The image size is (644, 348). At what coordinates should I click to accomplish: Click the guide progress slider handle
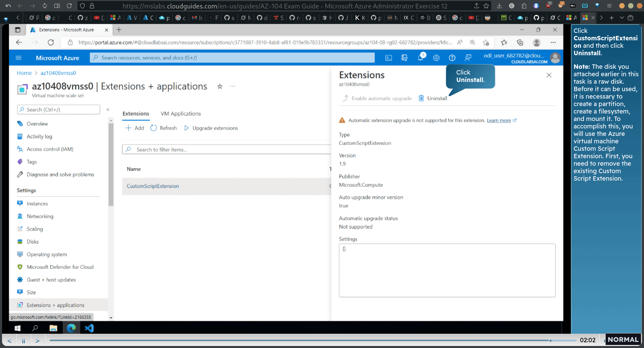pos(550,340)
